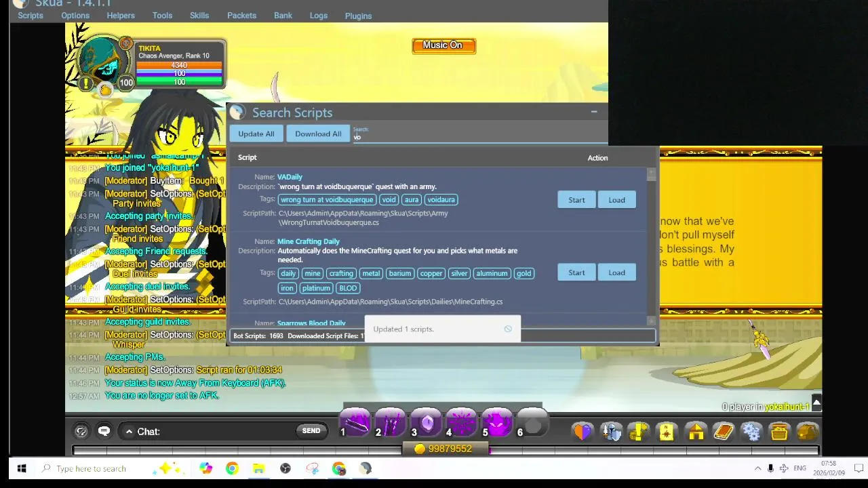Click the chat bubble icon
868x488 pixels.
[x=104, y=431]
